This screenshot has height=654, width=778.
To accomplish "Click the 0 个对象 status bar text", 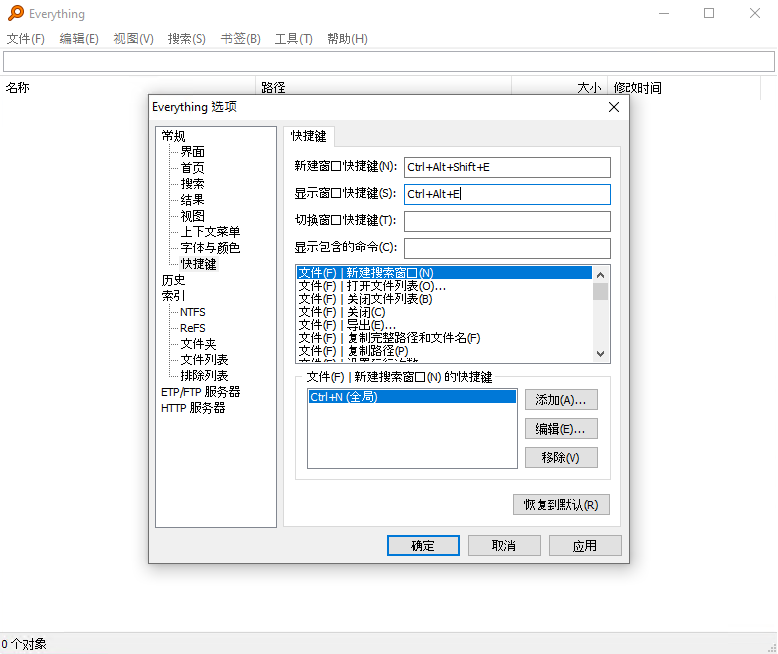I will pos(24,644).
